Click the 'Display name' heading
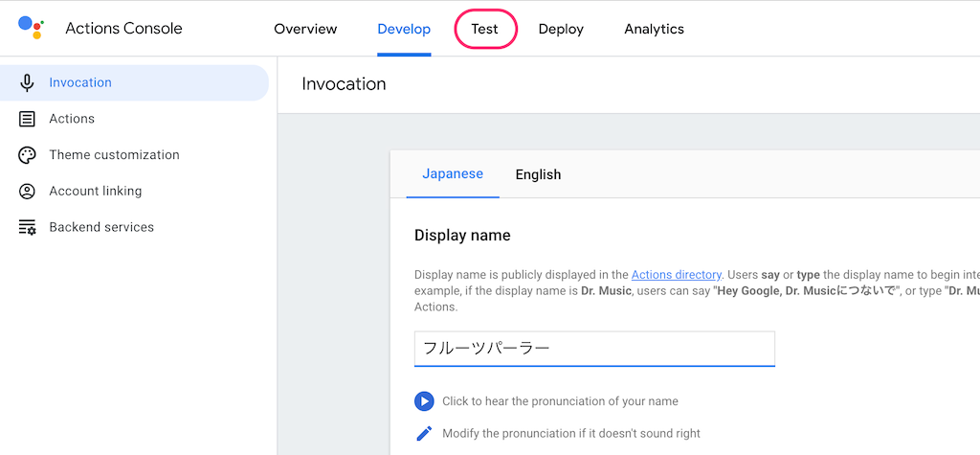The image size is (980, 455). point(462,236)
